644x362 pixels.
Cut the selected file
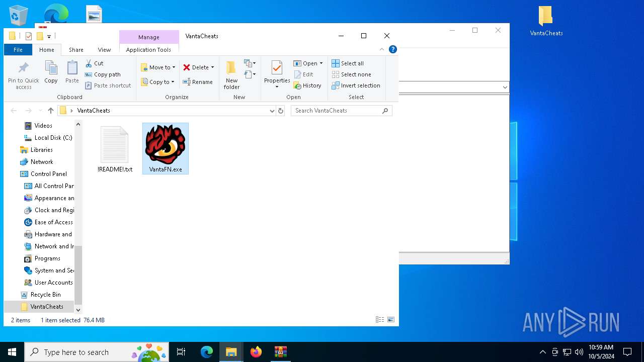click(94, 63)
